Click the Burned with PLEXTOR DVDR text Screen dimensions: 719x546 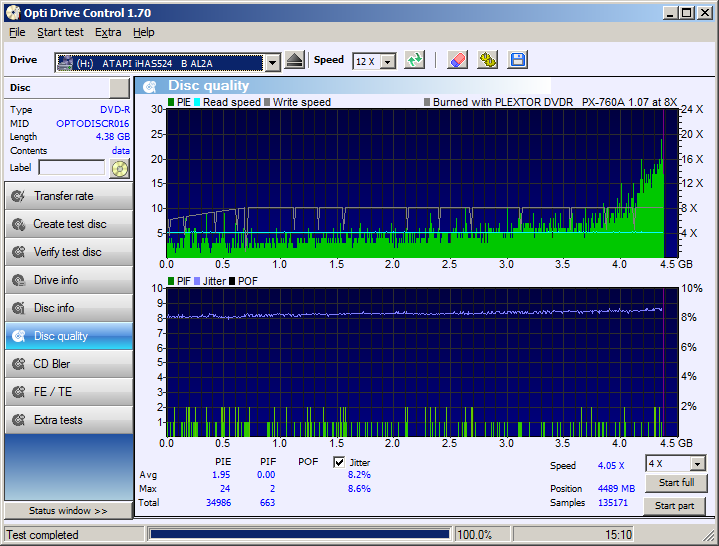pos(503,102)
